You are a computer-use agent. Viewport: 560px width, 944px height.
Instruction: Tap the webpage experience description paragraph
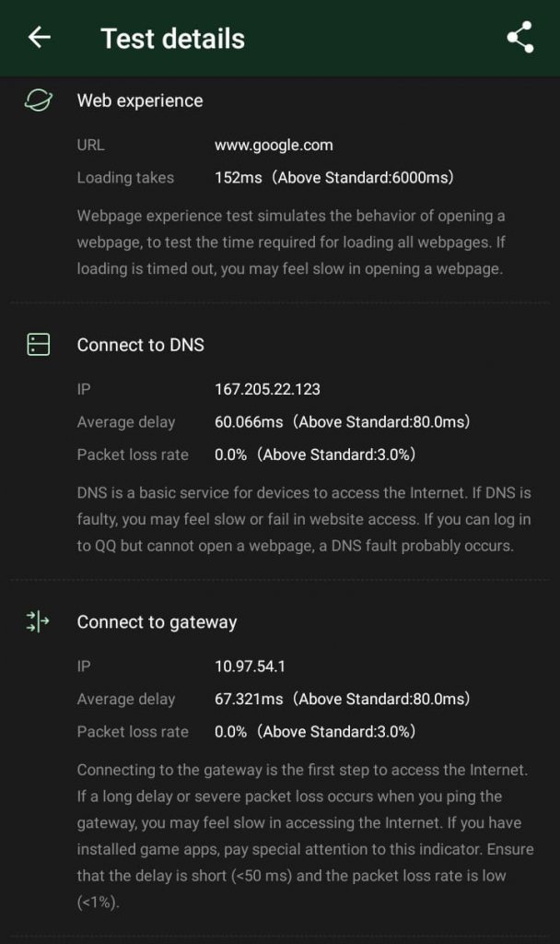tap(291, 242)
